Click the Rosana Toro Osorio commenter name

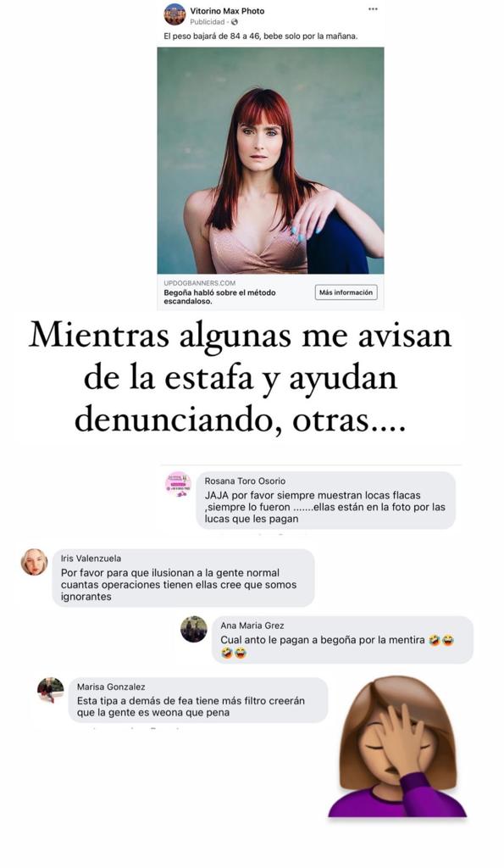click(245, 481)
